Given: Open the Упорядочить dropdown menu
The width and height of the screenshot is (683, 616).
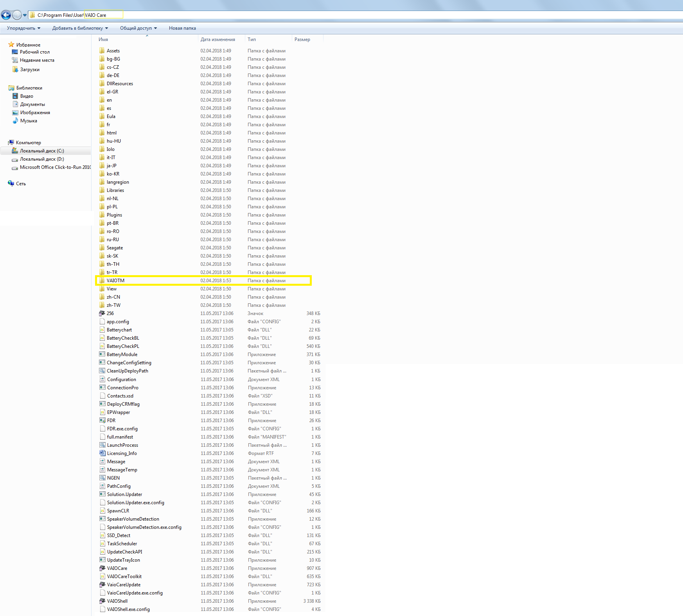Looking at the screenshot, I should point(23,28).
